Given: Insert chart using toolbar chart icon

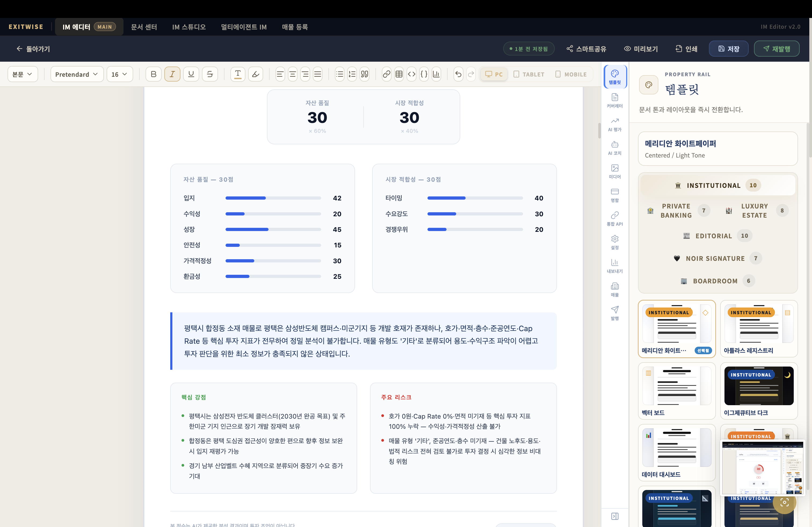Looking at the screenshot, I should click(x=436, y=74).
